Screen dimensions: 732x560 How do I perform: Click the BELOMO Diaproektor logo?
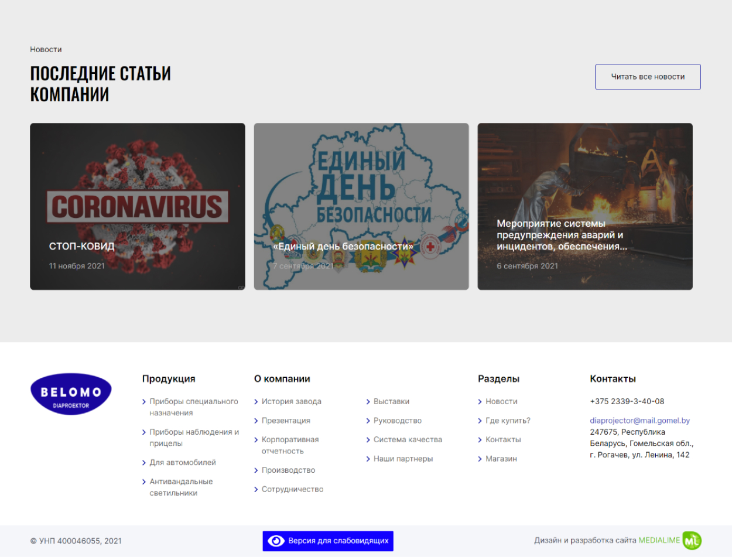pos(71,394)
